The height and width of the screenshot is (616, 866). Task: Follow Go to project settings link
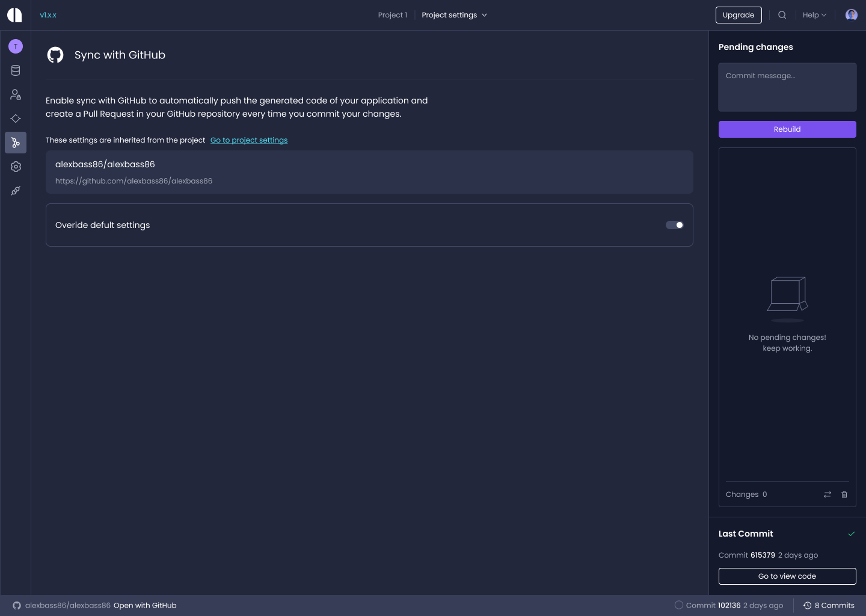pos(249,140)
